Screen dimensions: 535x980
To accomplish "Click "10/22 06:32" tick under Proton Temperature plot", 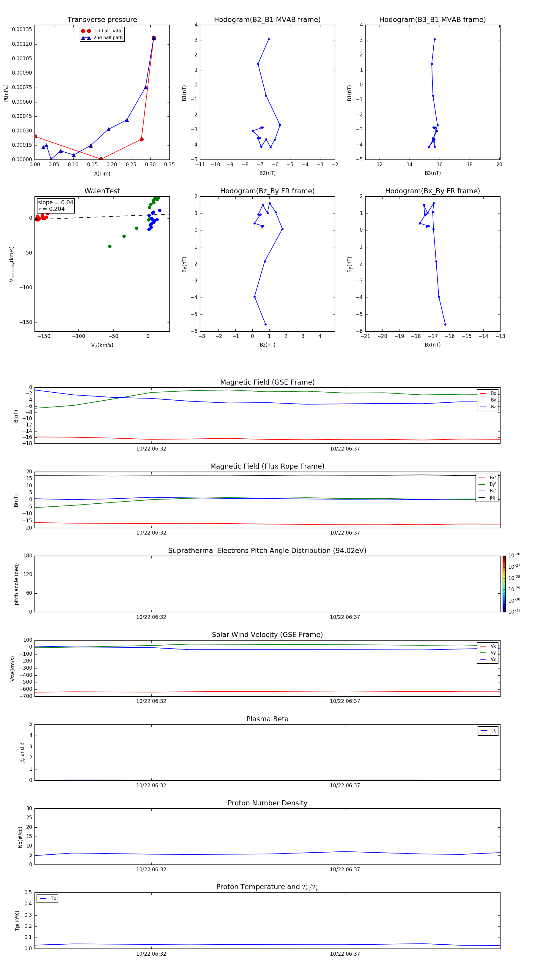I will tap(151, 954).
